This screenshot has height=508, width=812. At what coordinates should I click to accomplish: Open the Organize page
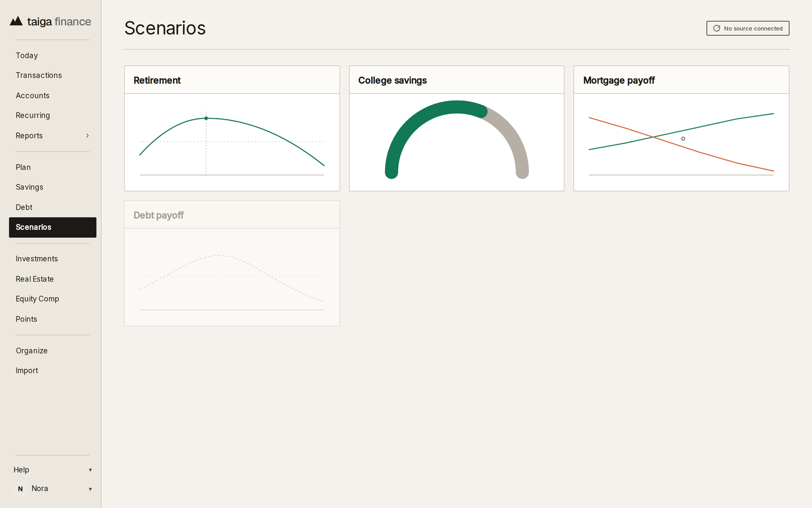click(x=52, y=351)
